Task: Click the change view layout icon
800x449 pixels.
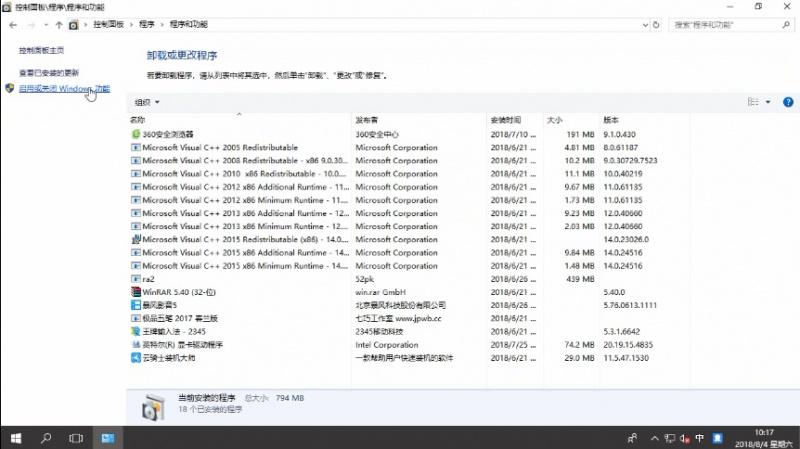Action: pos(753,102)
